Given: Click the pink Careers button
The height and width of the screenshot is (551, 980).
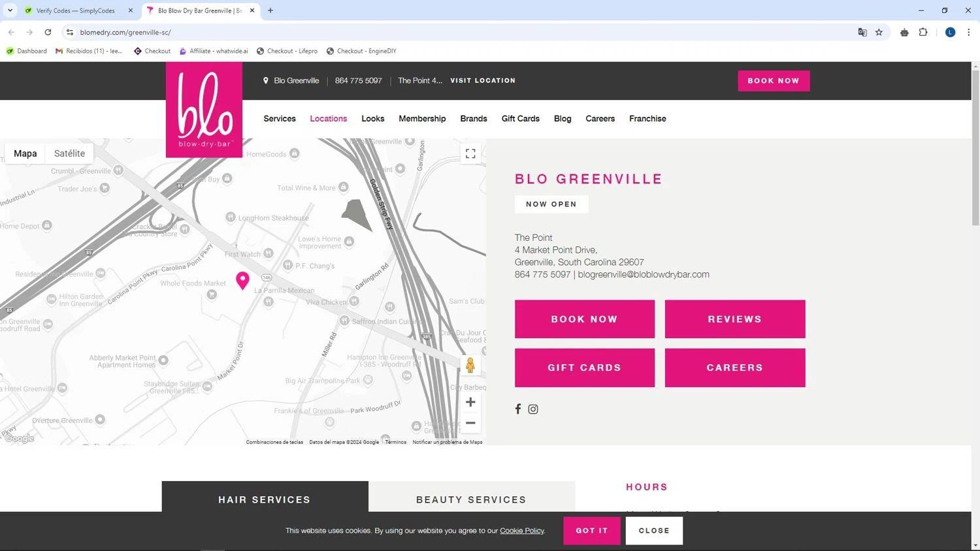Looking at the screenshot, I should (735, 368).
